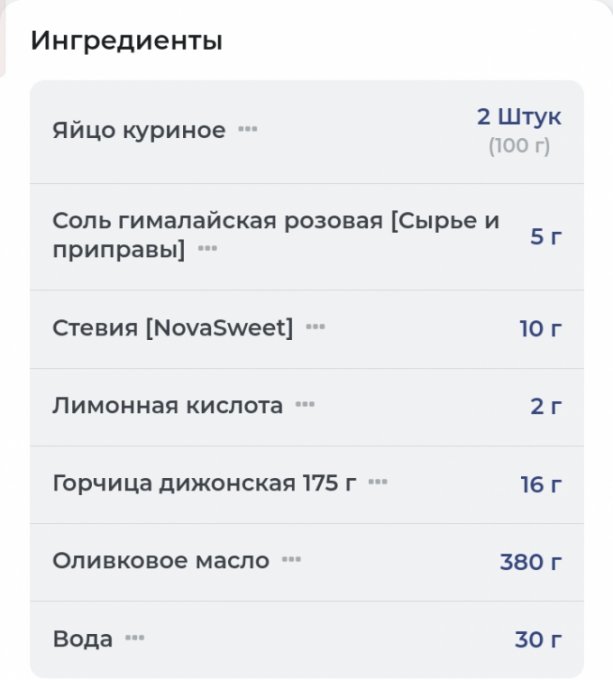Click the Оливковое масло ingredient name

[161, 561]
